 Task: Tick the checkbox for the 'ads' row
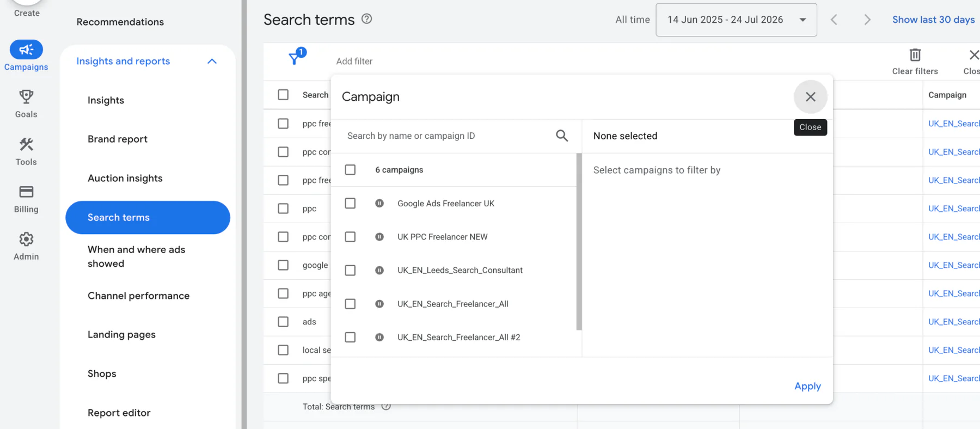283,322
